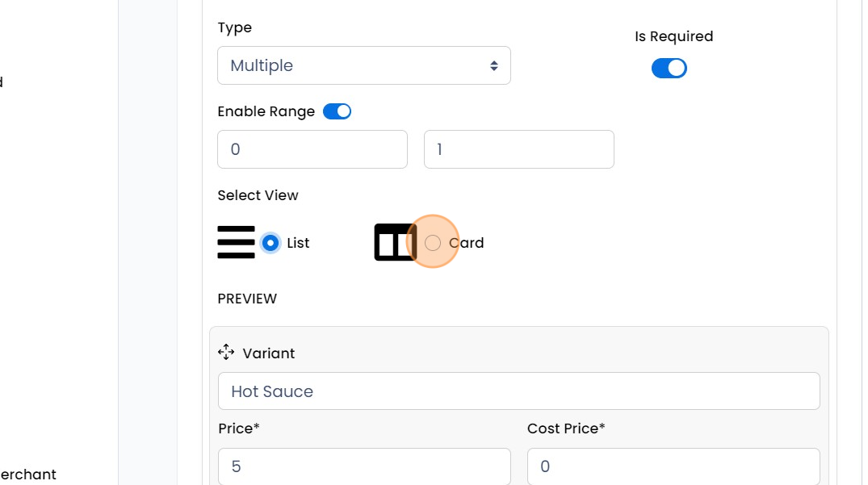
Task: Click the Cost Price field containing 0
Action: point(673,466)
